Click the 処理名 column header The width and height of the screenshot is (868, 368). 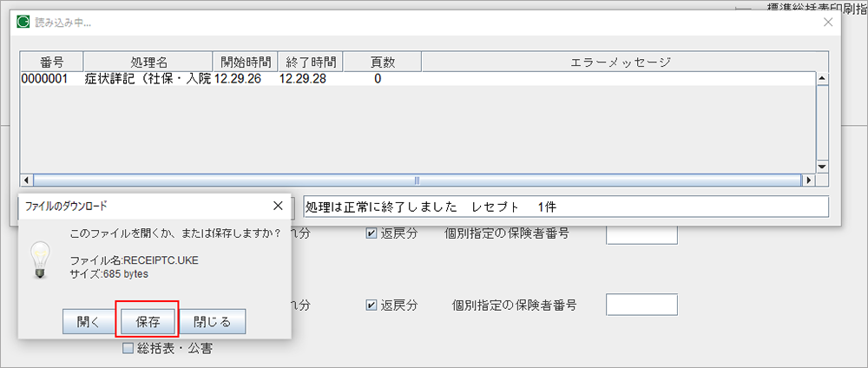click(148, 62)
